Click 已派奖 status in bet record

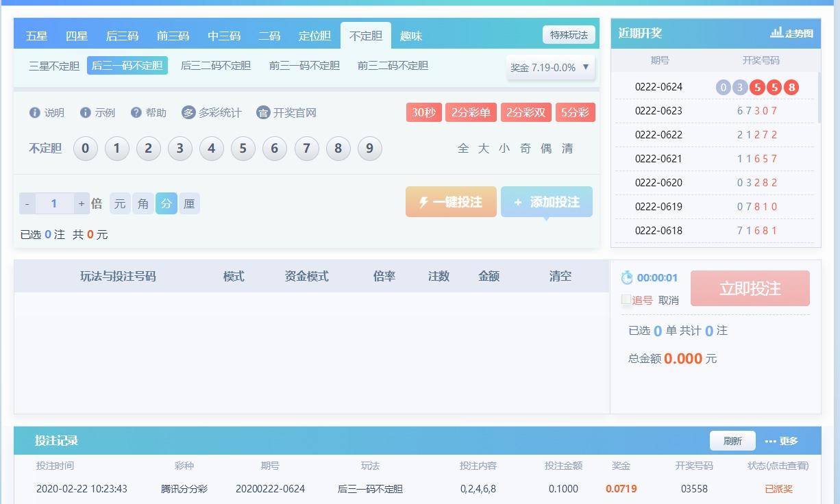coord(778,489)
